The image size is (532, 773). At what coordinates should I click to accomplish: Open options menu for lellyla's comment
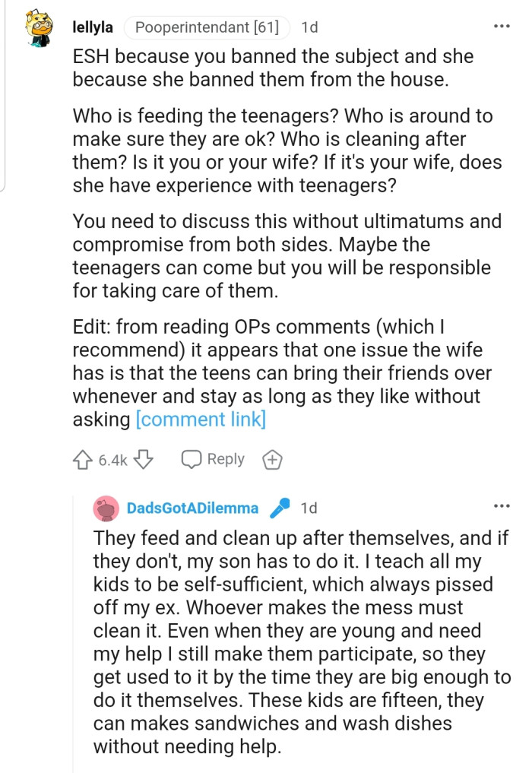click(502, 27)
